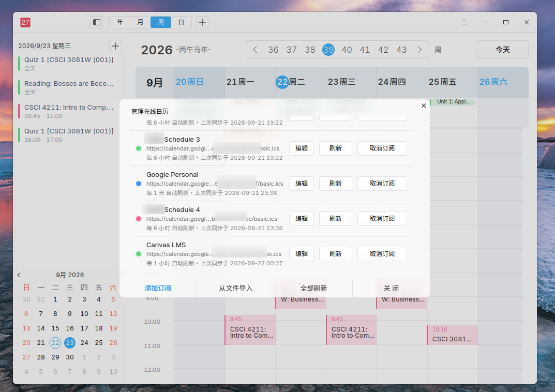Add schedule via sidebar plus button

pyautogui.click(x=115, y=46)
